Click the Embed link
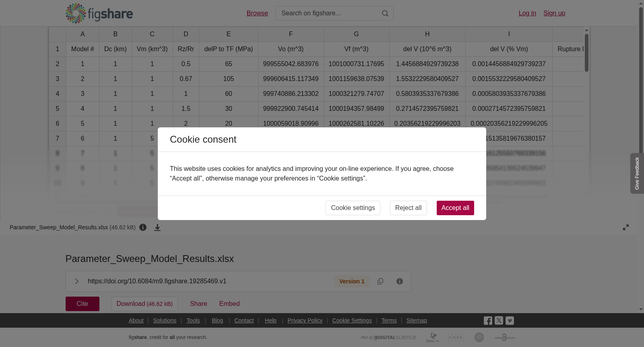This screenshot has width=644, height=347. click(x=229, y=304)
